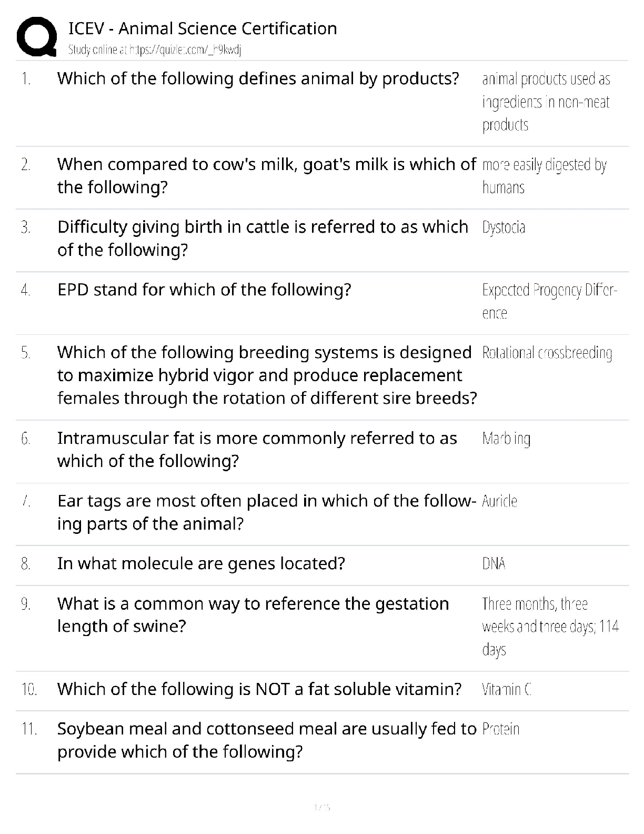Click the 'Marbling' answer text
Screen dimensions: 644x834
[x=506, y=439]
